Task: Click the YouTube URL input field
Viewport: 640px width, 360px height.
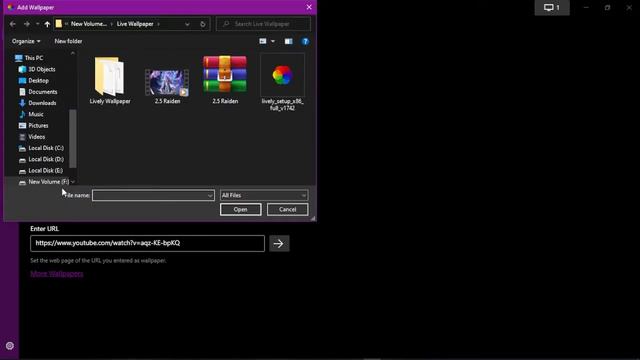Action: click(147, 243)
